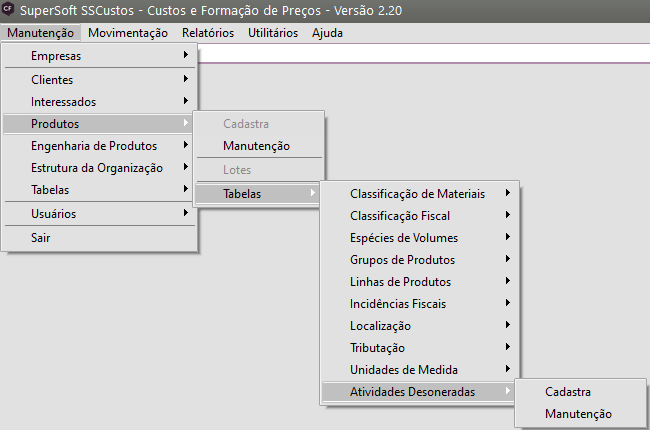
Task: Expand the Interessados submenu
Action: click(100, 102)
